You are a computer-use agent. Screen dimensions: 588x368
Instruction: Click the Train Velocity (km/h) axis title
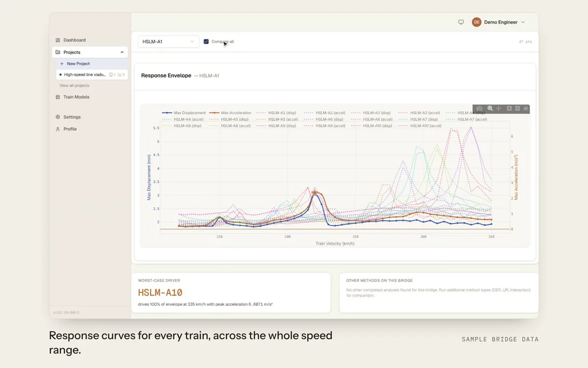pyautogui.click(x=335, y=243)
